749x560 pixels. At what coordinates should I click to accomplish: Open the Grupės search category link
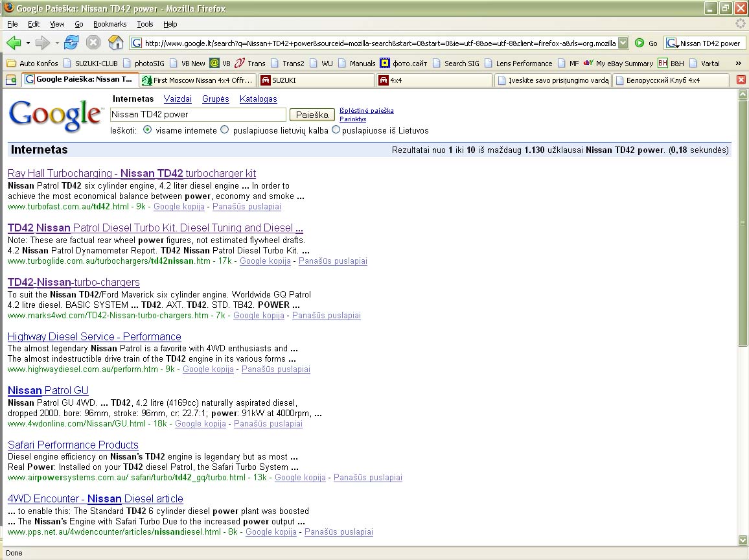(215, 99)
